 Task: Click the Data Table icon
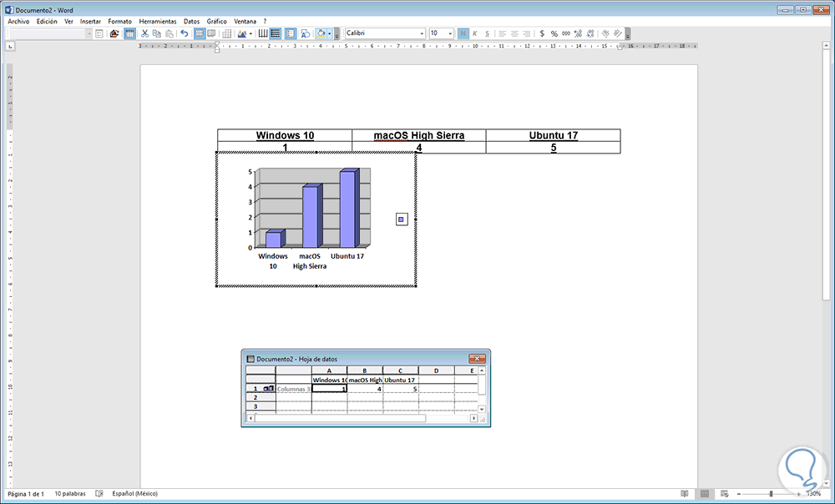226,33
